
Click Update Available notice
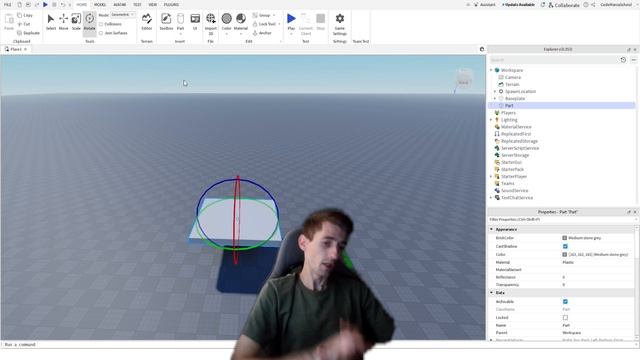[518, 4]
